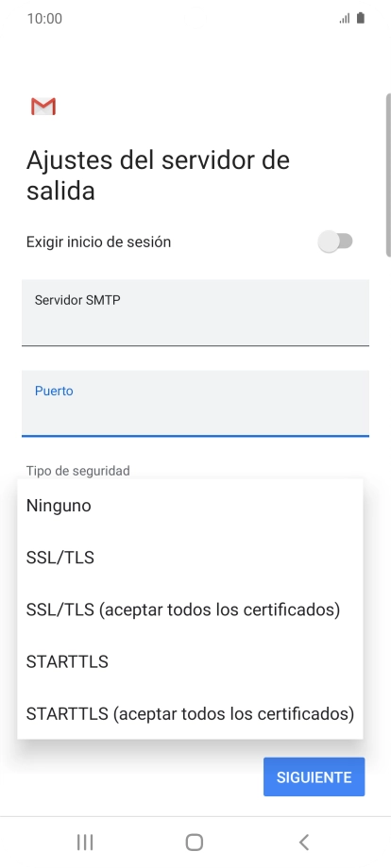Click the page scrollbar on the right

click(x=388, y=175)
